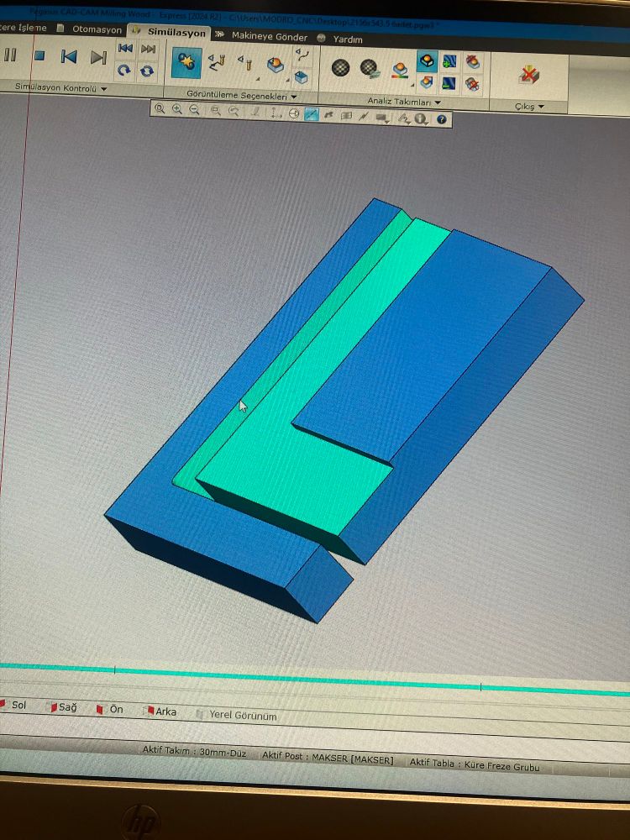Click the circle rotate view icon
Screen dimensions: 630x840
[293, 113]
